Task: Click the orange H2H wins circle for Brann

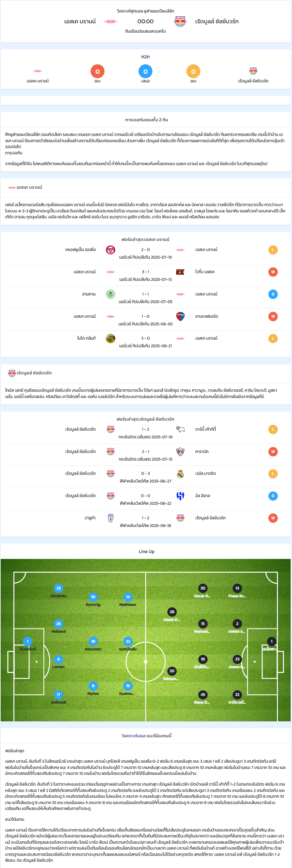Action: click(98, 71)
